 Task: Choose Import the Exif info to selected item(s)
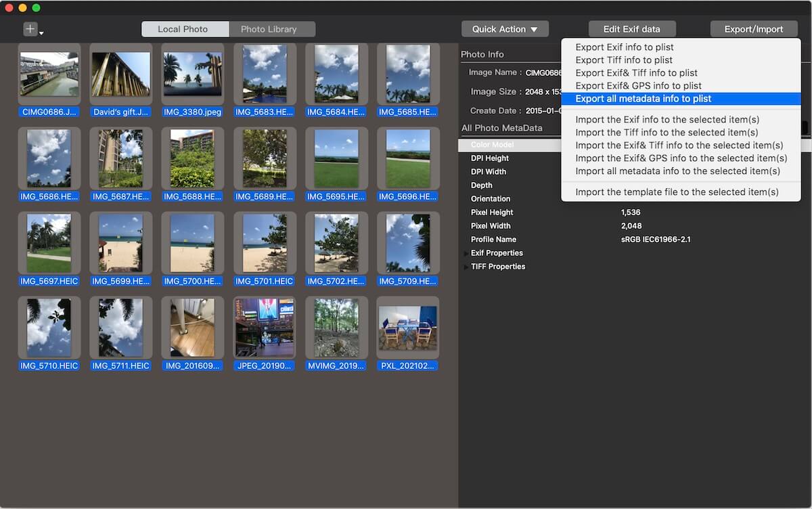click(681, 120)
